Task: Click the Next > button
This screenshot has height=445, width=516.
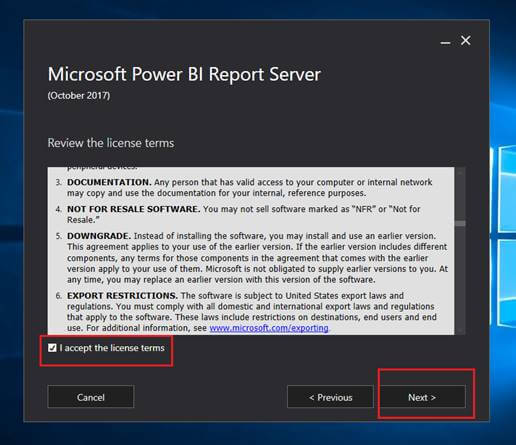Action: pyautogui.click(x=423, y=397)
